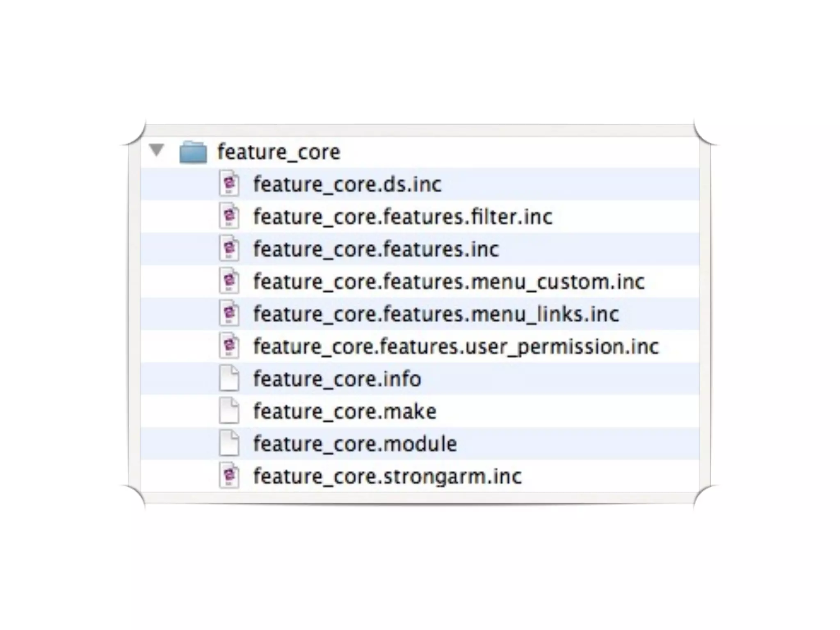Image resolution: width=840 pixels, height=630 pixels.
Task: Click the features.user_permission.inc file icon
Action: tap(229, 346)
